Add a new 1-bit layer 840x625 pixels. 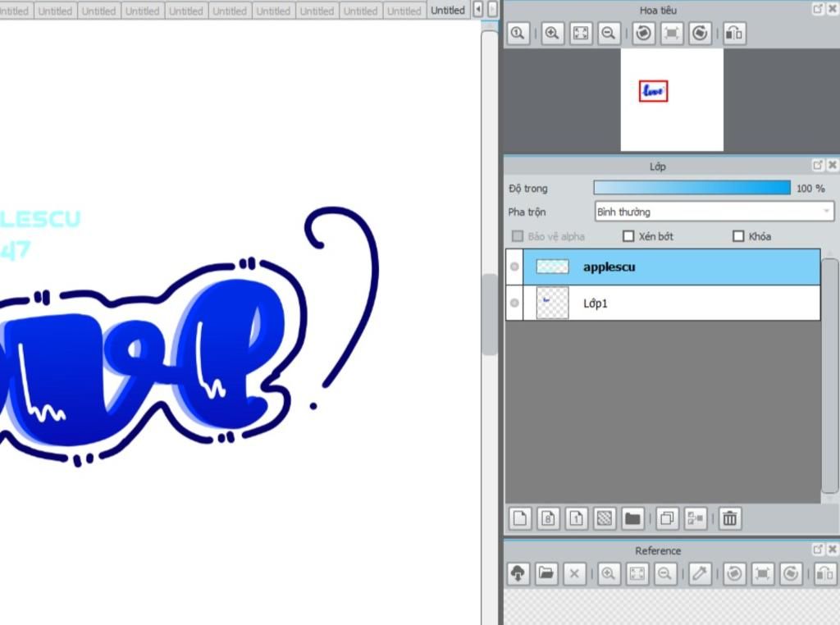pos(577,518)
